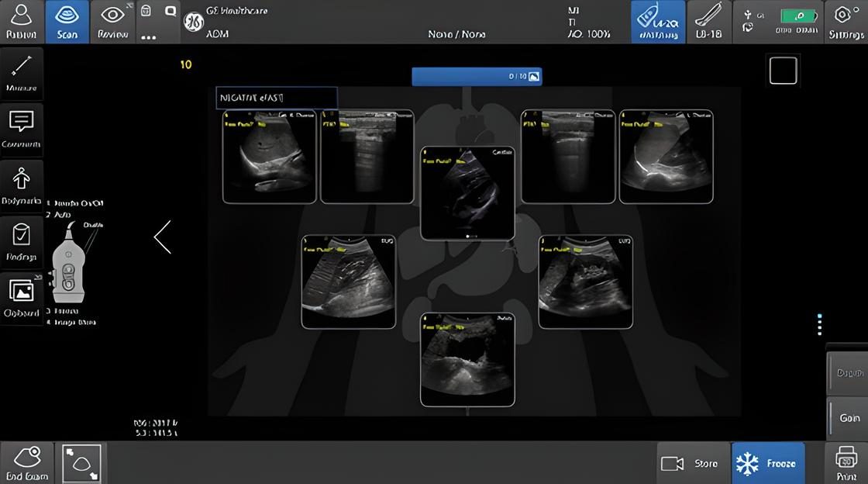The height and width of the screenshot is (484, 868).
Task: Open the center cardiac ultrasound thumbnail
Action: click(467, 193)
